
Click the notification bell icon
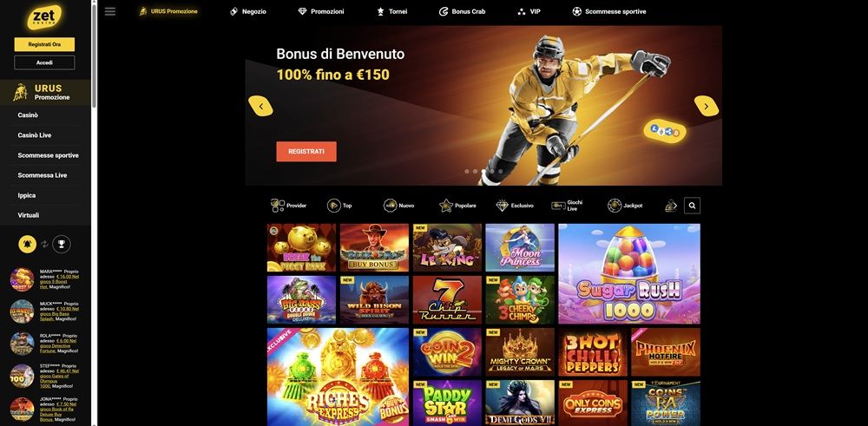[x=27, y=244]
